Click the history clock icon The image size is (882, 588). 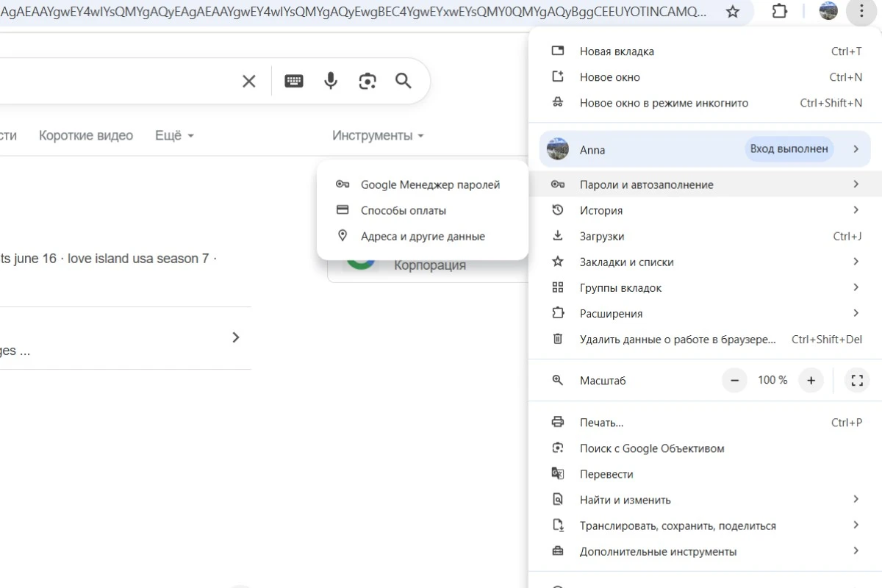coord(558,210)
